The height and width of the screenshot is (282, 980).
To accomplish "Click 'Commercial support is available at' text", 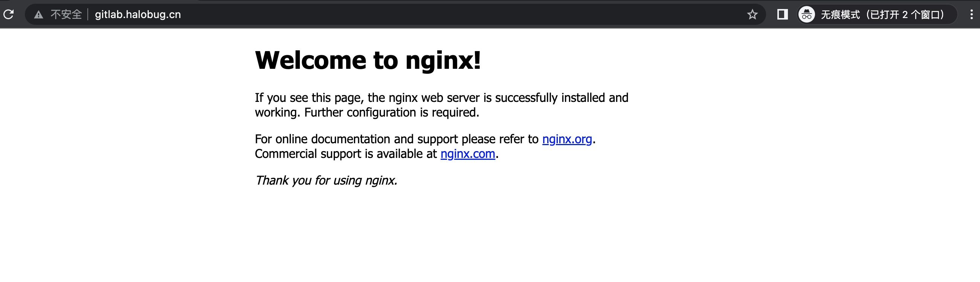I will [346, 154].
